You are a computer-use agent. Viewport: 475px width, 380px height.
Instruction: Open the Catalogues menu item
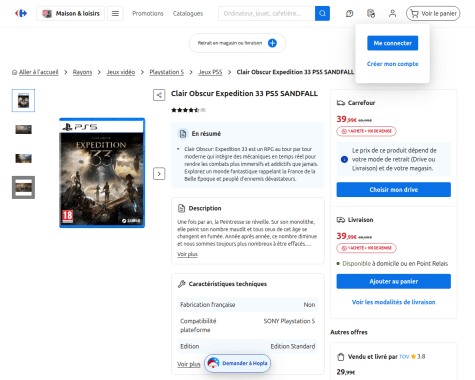(x=188, y=13)
